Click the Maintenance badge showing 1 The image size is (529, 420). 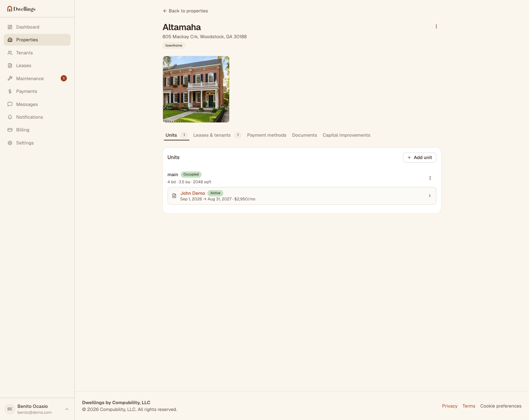(64, 78)
